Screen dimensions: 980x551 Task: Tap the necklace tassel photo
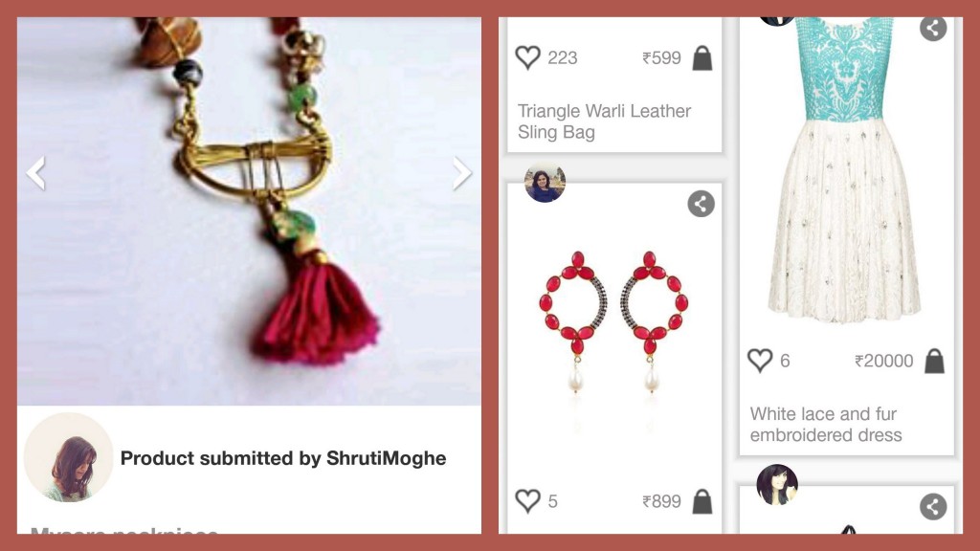[249, 211]
